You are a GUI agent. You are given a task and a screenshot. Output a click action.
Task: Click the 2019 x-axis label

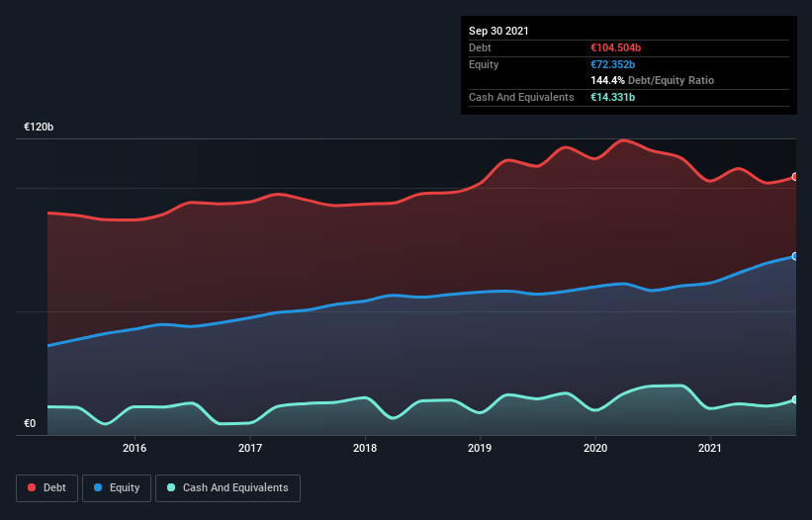point(480,448)
